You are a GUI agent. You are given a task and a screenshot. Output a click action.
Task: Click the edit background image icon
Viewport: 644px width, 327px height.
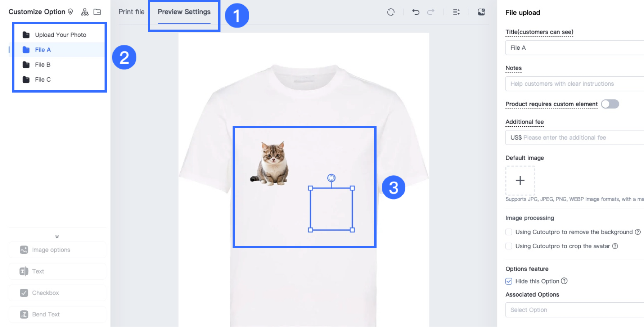pos(481,12)
